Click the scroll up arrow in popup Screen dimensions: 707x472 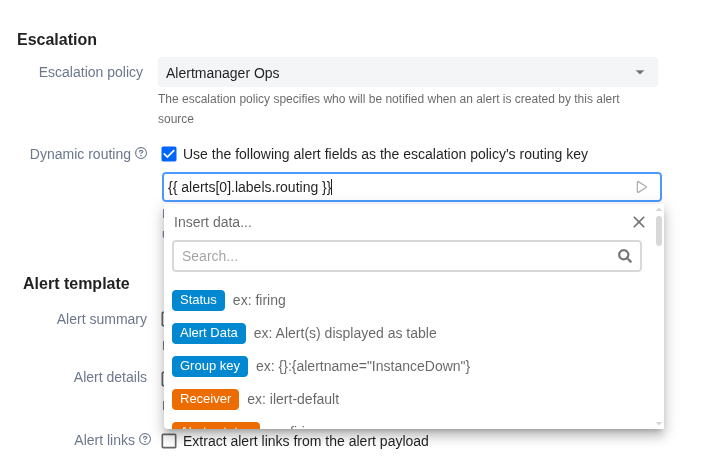[659, 211]
